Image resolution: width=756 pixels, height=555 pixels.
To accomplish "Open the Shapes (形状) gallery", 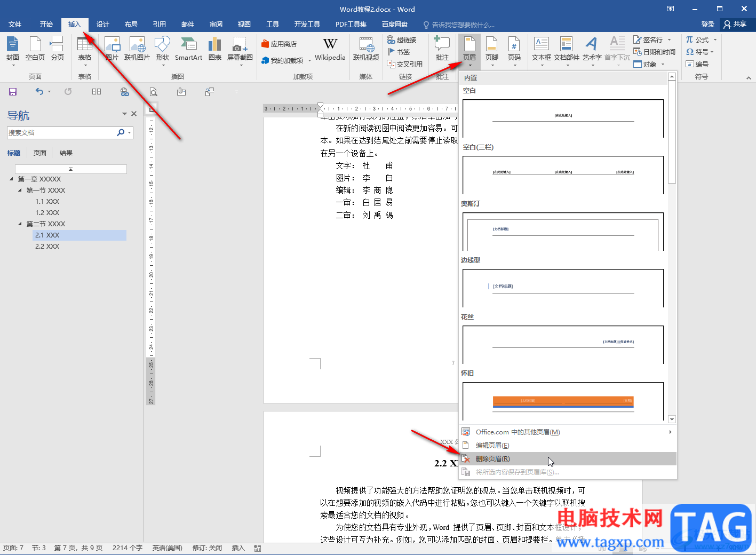I will tap(162, 51).
